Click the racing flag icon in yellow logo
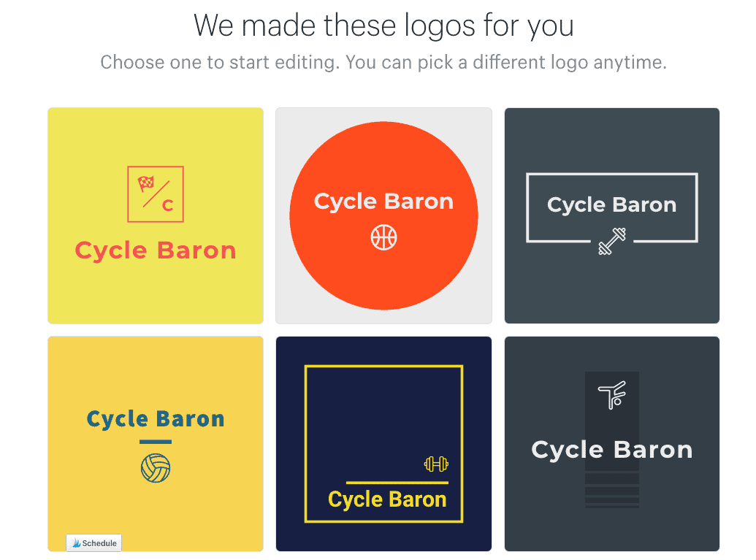This screenshot has width=756, height=560. click(145, 184)
